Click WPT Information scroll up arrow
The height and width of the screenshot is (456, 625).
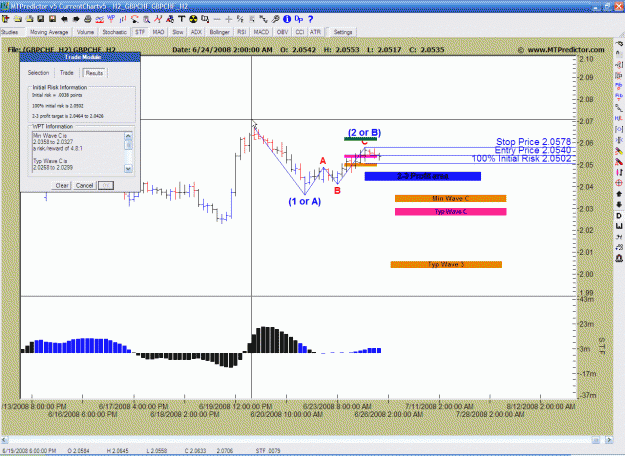[x=128, y=136]
